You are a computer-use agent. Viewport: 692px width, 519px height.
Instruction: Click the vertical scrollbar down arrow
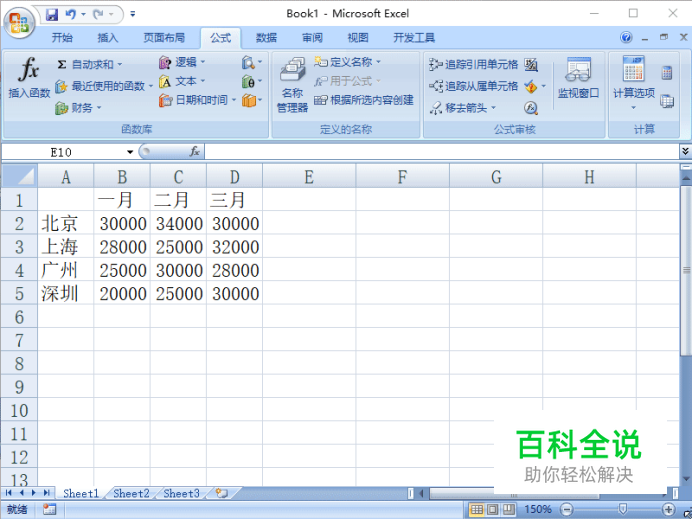(x=686, y=479)
